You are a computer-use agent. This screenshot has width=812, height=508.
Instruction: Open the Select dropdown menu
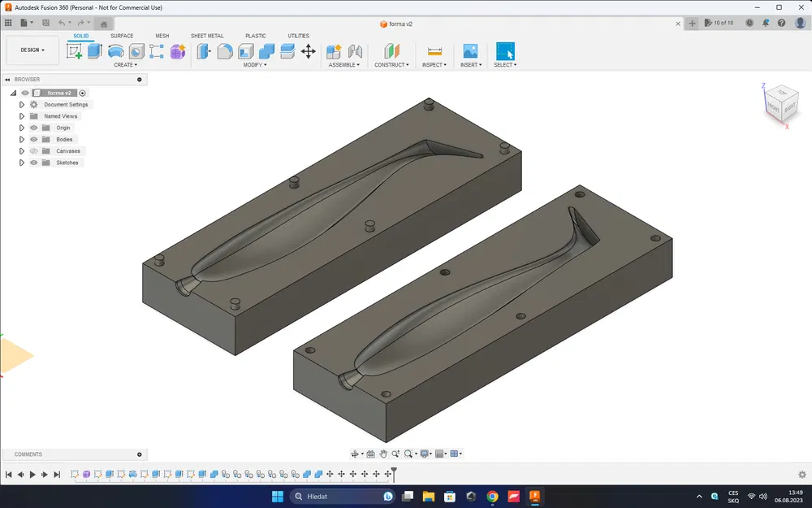tap(505, 64)
